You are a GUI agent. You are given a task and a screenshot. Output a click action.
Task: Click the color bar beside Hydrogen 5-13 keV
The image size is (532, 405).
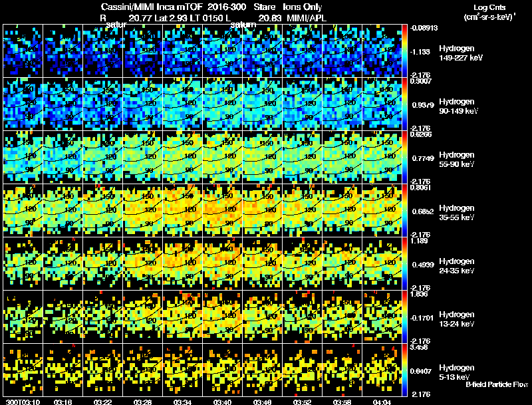[x=404, y=370]
